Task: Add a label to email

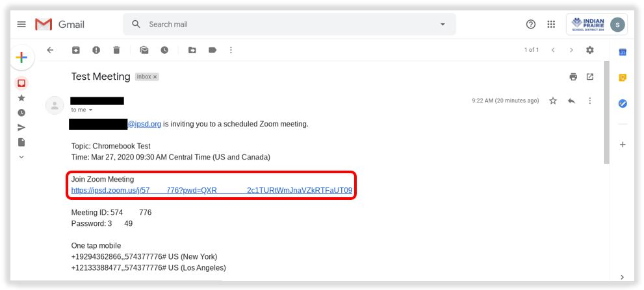Action: pos(213,50)
